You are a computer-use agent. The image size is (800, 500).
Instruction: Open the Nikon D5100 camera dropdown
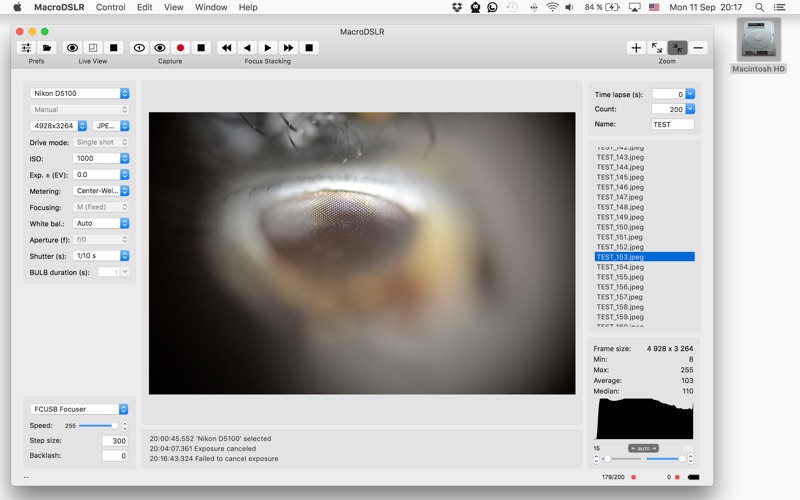click(x=80, y=93)
